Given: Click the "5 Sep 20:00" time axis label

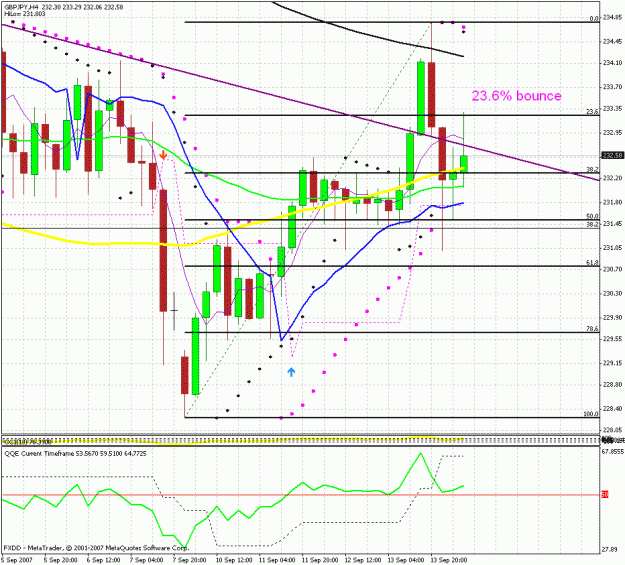Looking at the screenshot, I should pyautogui.click(x=61, y=560).
